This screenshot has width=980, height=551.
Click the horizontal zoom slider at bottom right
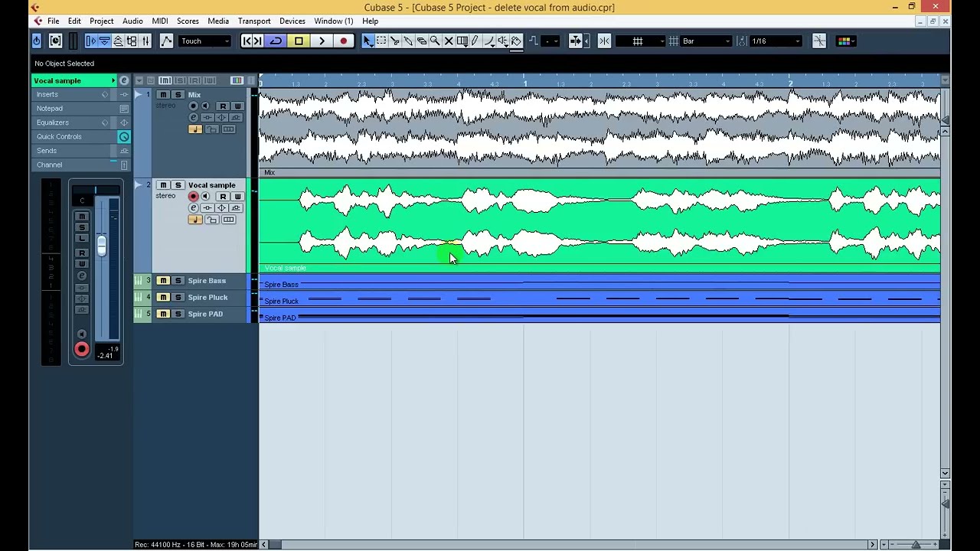(914, 544)
